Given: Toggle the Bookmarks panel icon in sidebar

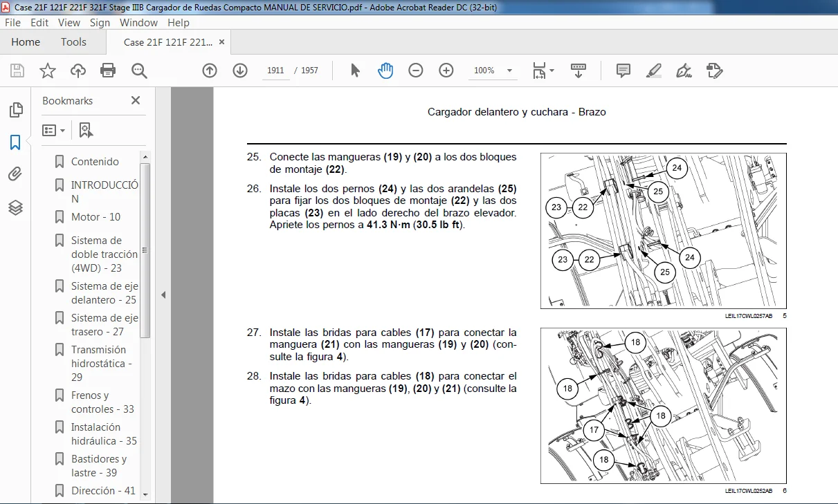Looking at the screenshot, I should [x=15, y=142].
